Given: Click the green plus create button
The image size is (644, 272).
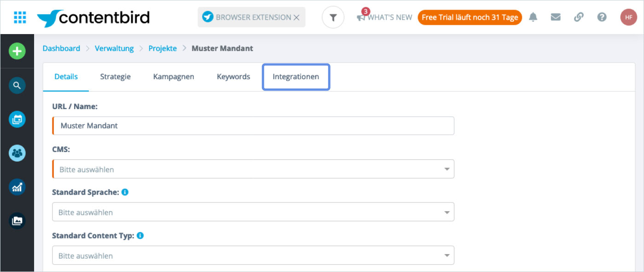Looking at the screenshot, I should 17,51.
